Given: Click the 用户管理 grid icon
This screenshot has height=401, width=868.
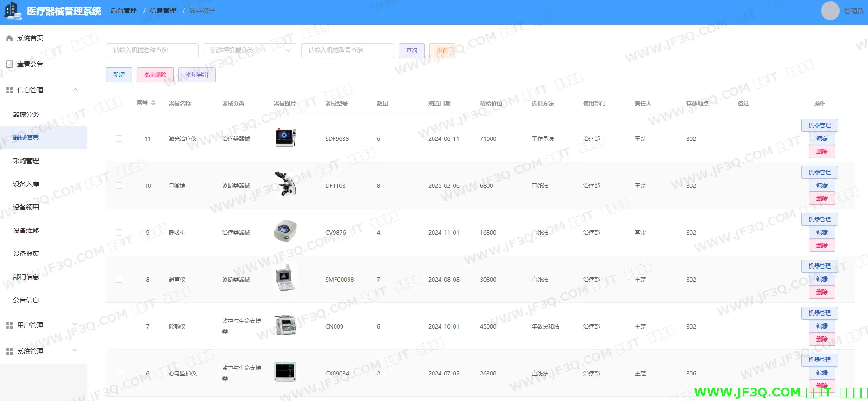Looking at the screenshot, I should (9, 325).
